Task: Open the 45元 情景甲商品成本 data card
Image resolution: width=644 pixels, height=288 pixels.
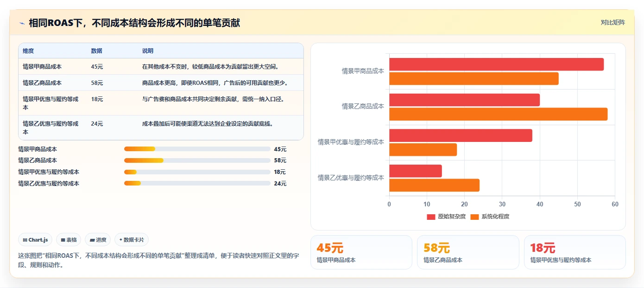Action: [x=361, y=252]
